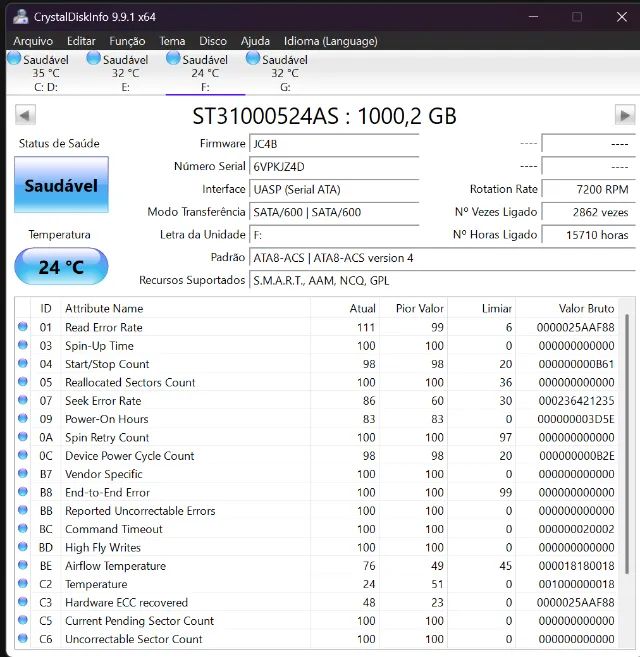Click the status dot for Read Error Rate
This screenshot has width=640, height=657.
coord(23,326)
